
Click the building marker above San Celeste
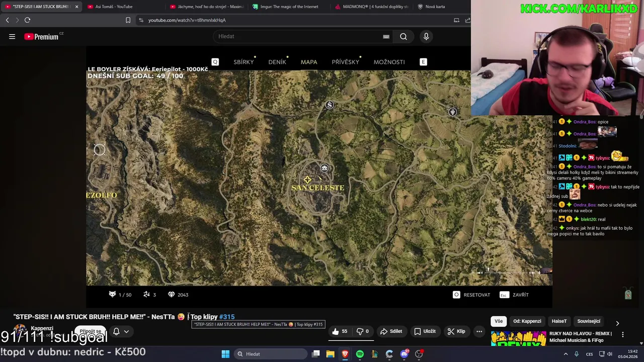pos(325,168)
